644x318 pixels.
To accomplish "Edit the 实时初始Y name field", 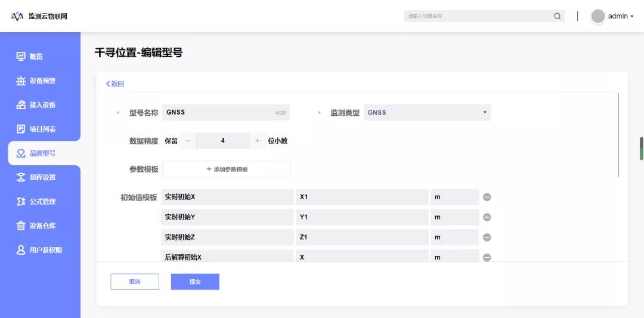I will [227, 217].
